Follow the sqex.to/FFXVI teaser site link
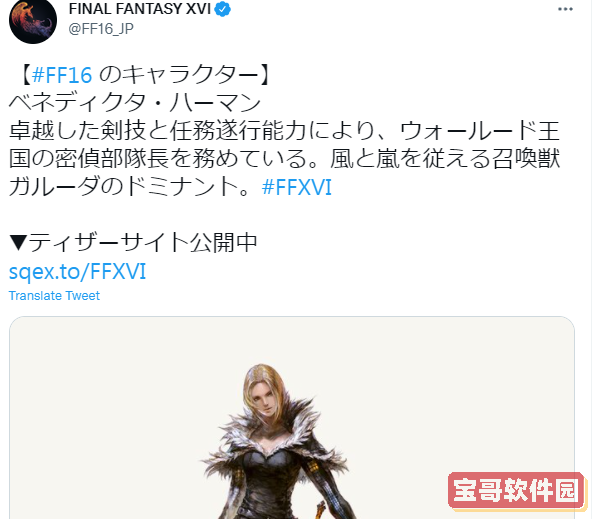This screenshot has width=592, height=519. point(77,271)
